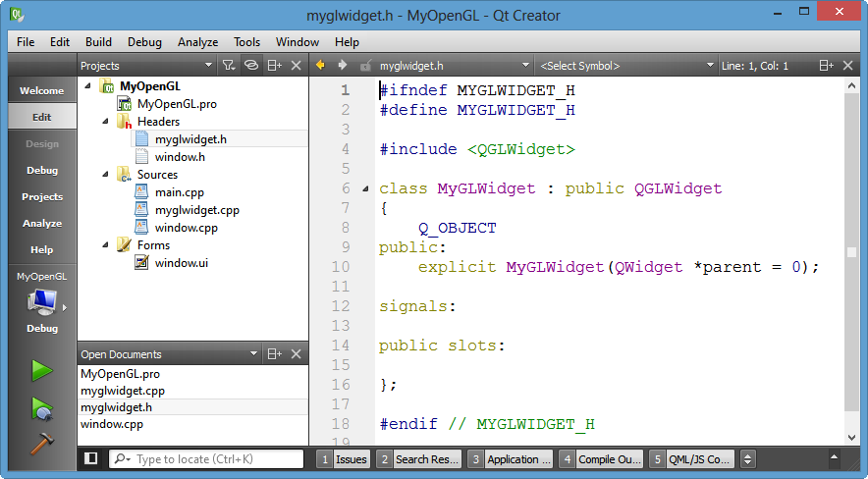Screen dimensions: 868x479
Task: Open the Analyze menu
Action: (x=197, y=42)
